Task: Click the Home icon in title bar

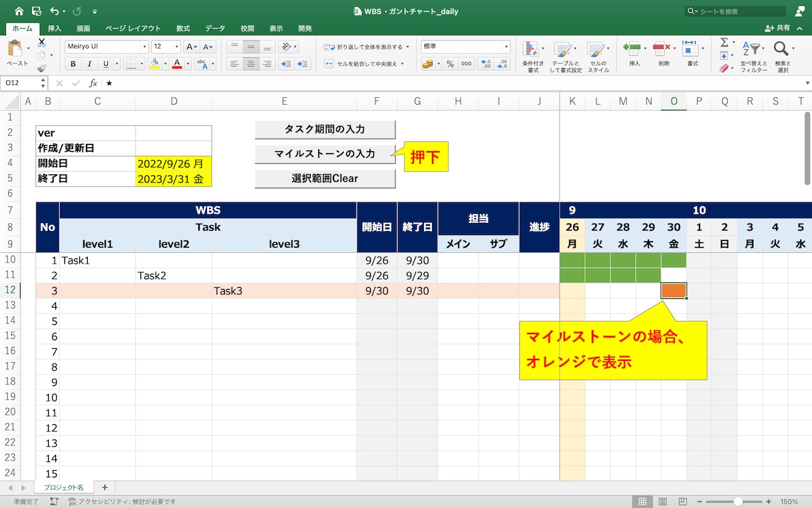Action: click(x=19, y=11)
